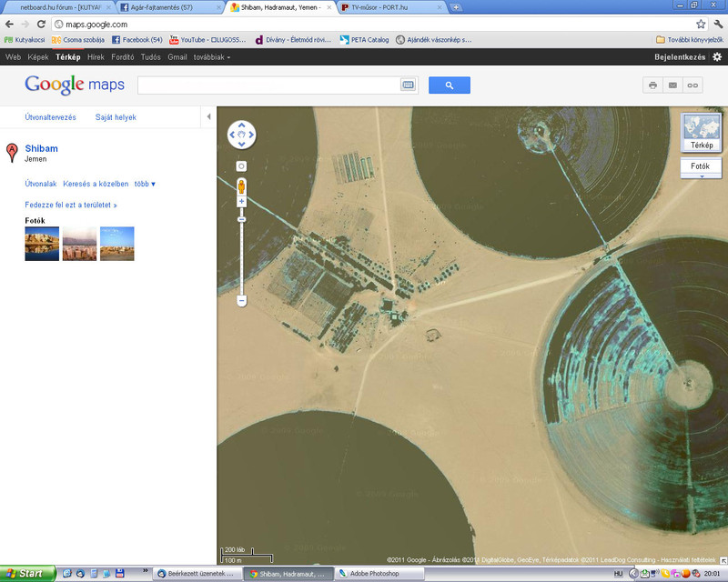Image resolution: width=728 pixels, height=582 pixels.
Task: Open the third Shibam photo thumbnail
Action: click(x=117, y=244)
